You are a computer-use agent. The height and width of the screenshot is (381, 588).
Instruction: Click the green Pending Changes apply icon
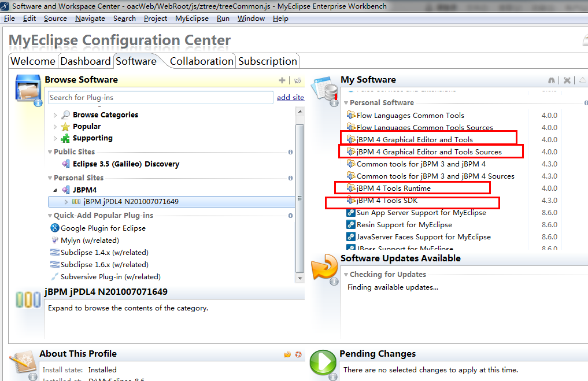[x=323, y=362]
